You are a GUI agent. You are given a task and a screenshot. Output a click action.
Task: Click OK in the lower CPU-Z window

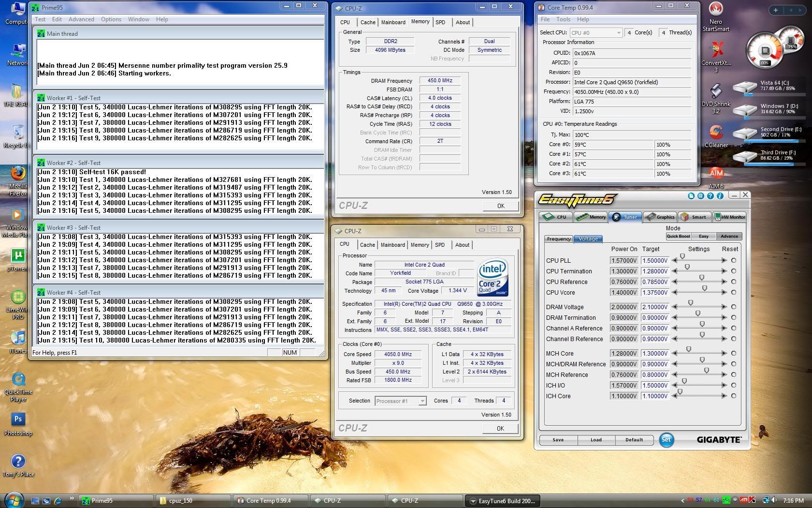[500, 428]
